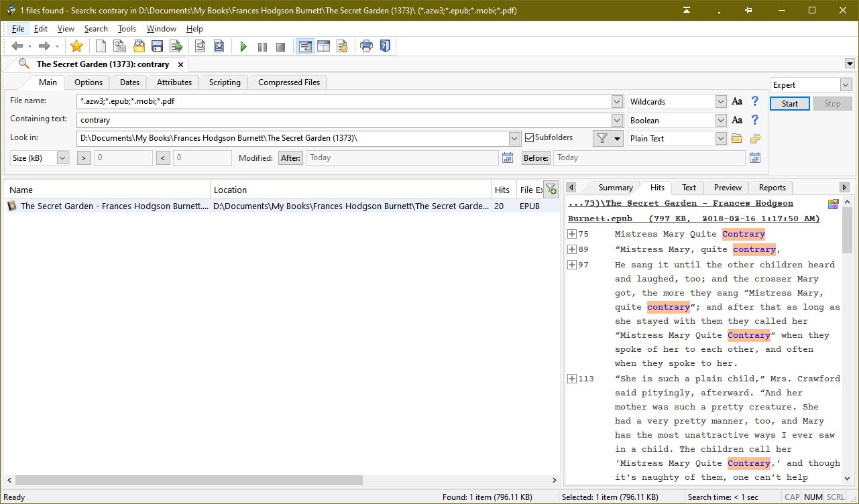Toggle the highlighted word-wrap view toolbar icon
859x504 pixels.
click(305, 46)
